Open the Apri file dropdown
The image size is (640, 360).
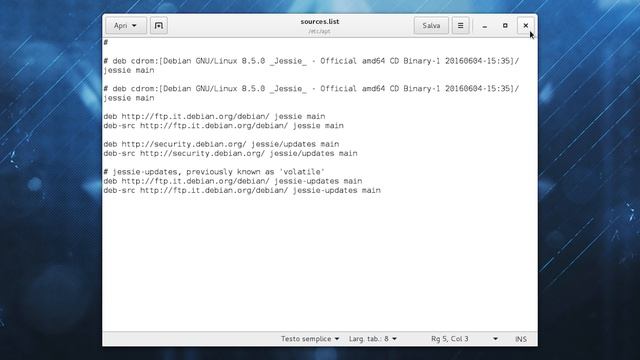click(x=125, y=26)
